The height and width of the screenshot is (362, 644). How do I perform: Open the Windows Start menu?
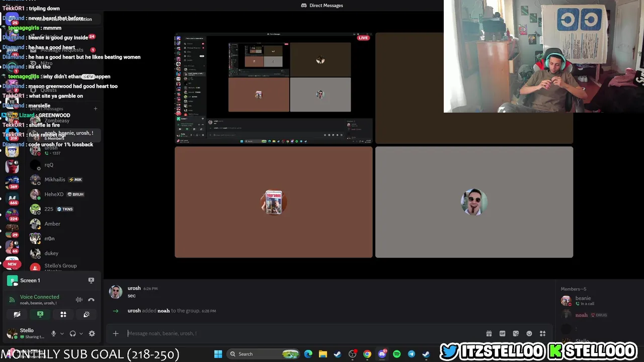click(x=218, y=354)
